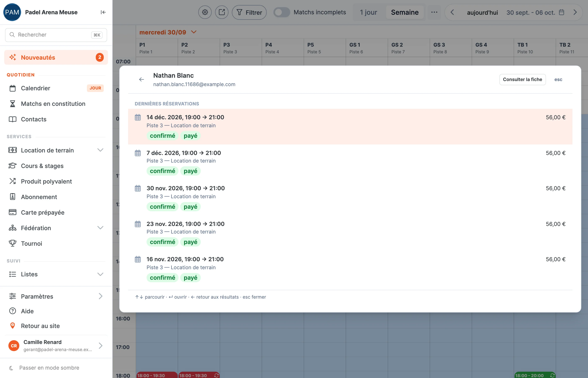Go back with the arrow beside Nathan Blanc
Image resolution: width=588 pixels, height=378 pixels.
(x=141, y=80)
